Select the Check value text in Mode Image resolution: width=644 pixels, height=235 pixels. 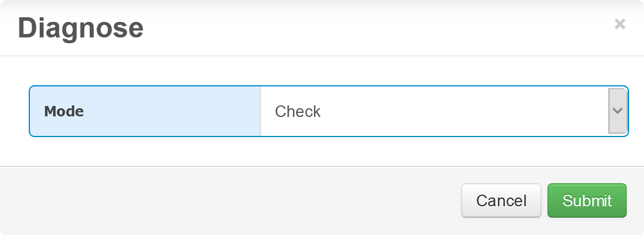(x=298, y=111)
